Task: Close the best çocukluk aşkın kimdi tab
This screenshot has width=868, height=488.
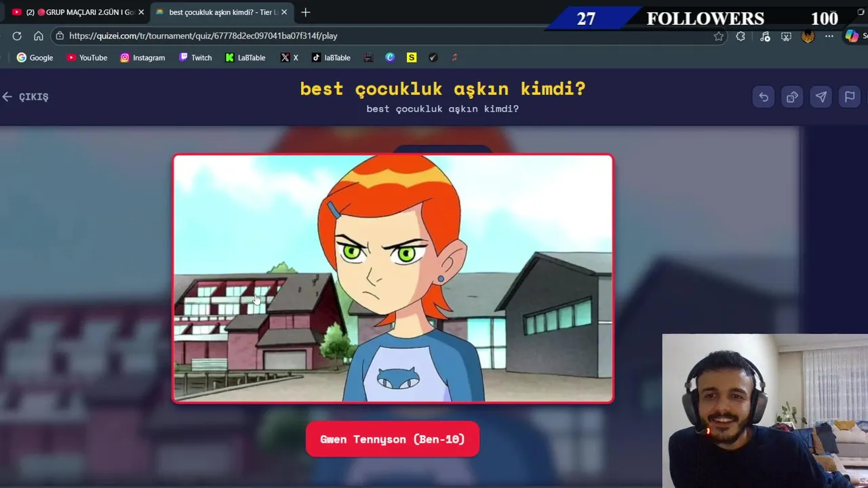Action: pos(284,12)
